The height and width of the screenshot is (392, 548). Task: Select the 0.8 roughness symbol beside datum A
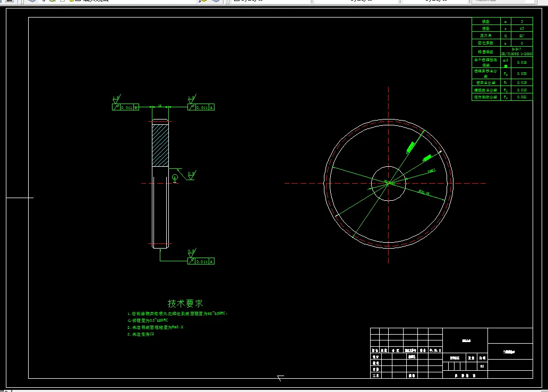click(x=192, y=175)
